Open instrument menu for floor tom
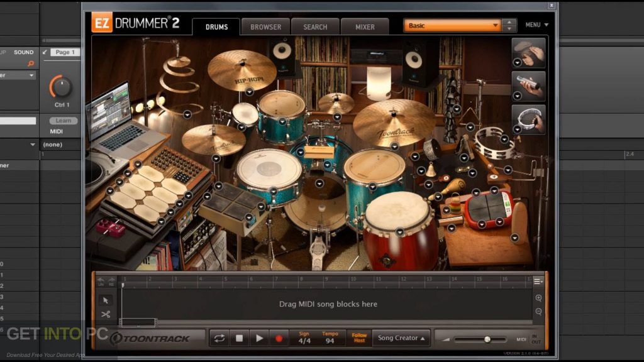 372,187
